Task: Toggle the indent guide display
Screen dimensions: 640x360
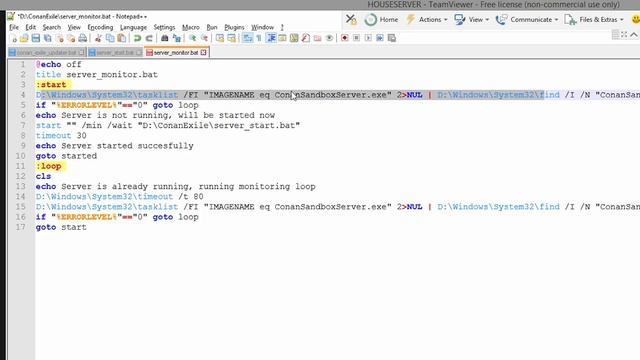Action: point(271,38)
